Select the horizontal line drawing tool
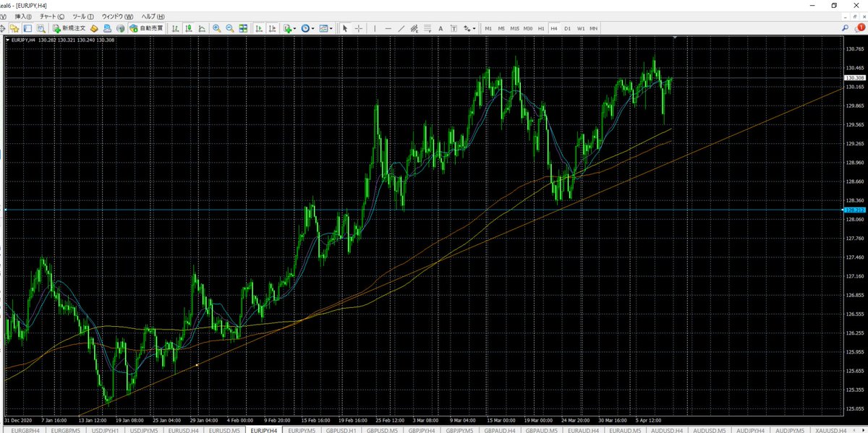The image size is (868, 433). 388,28
